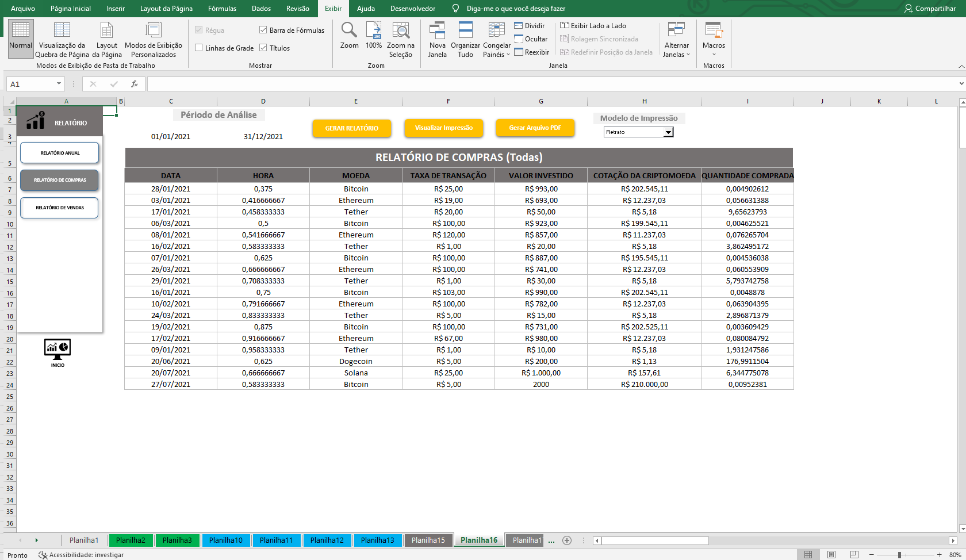966x560 pixels.
Task: Select the start date 01/01/2021 cell
Action: pos(171,137)
